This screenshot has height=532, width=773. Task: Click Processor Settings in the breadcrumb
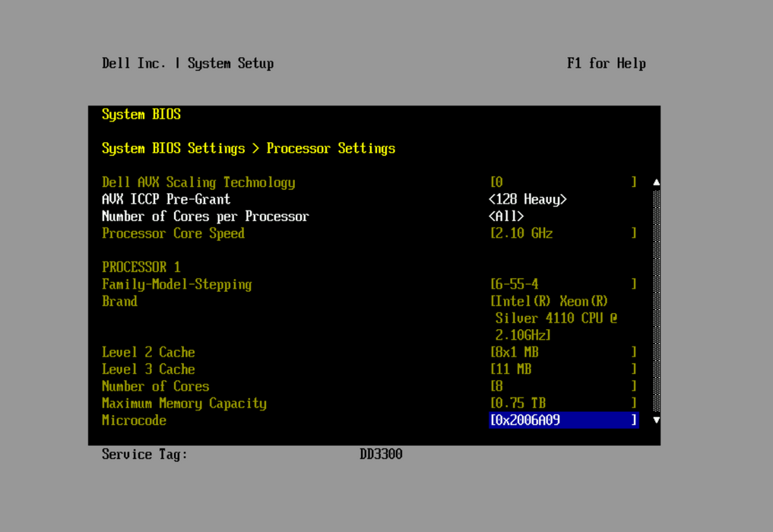331,148
